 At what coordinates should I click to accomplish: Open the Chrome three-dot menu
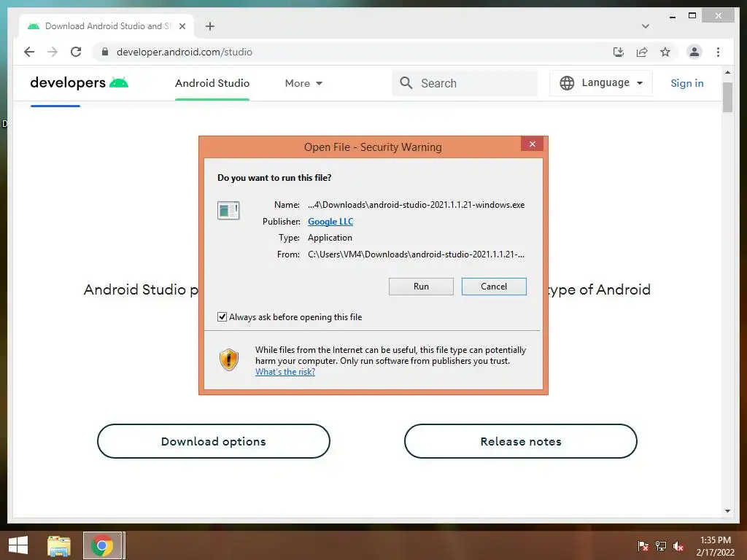point(718,52)
